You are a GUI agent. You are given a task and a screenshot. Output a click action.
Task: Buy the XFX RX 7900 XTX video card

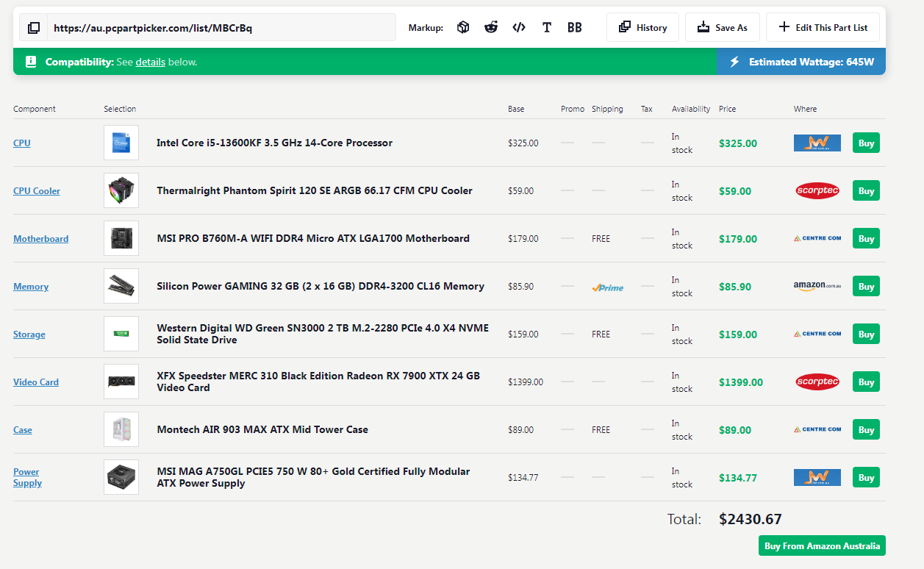pos(866,382)
